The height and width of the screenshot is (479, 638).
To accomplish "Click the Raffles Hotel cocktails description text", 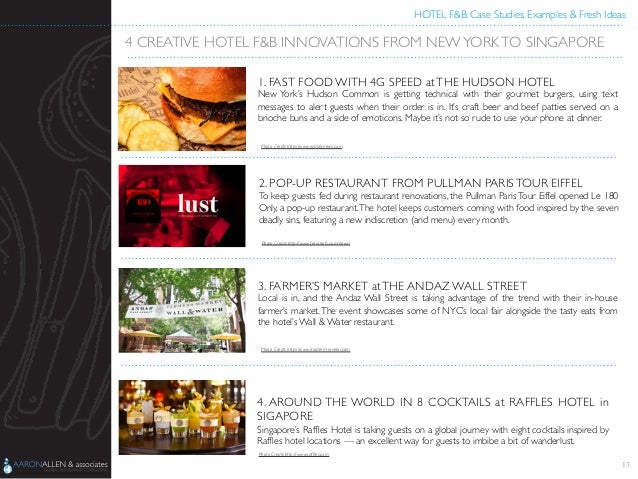I will point(433,435).
